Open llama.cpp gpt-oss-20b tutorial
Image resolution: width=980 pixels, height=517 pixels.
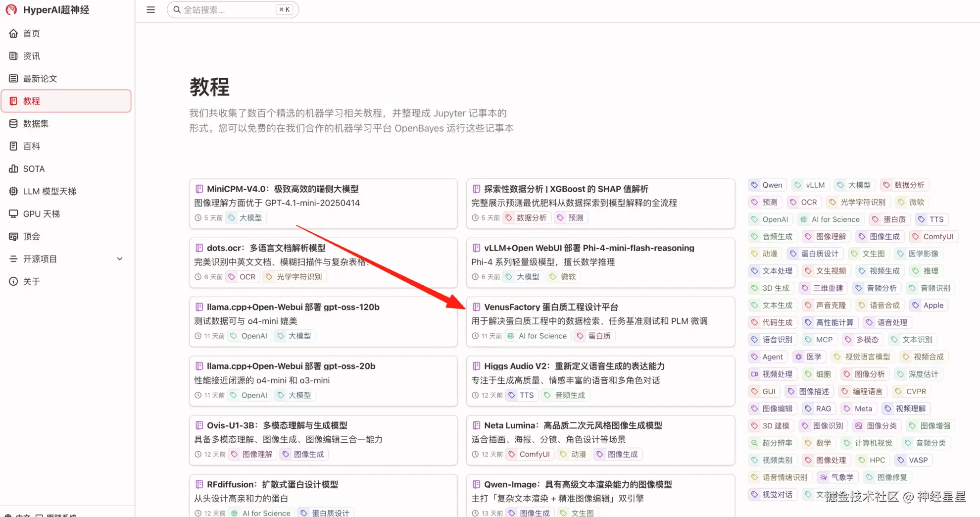pos(291,366)
